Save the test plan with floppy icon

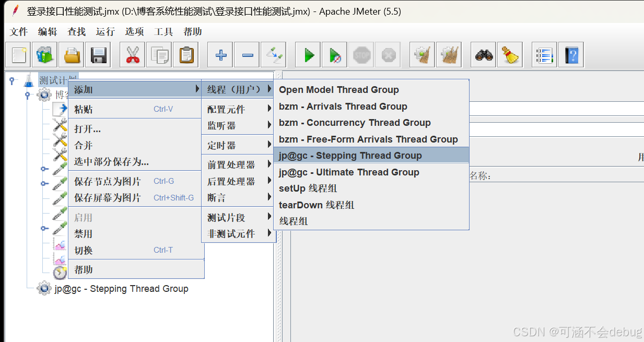[x=99, y=55]
